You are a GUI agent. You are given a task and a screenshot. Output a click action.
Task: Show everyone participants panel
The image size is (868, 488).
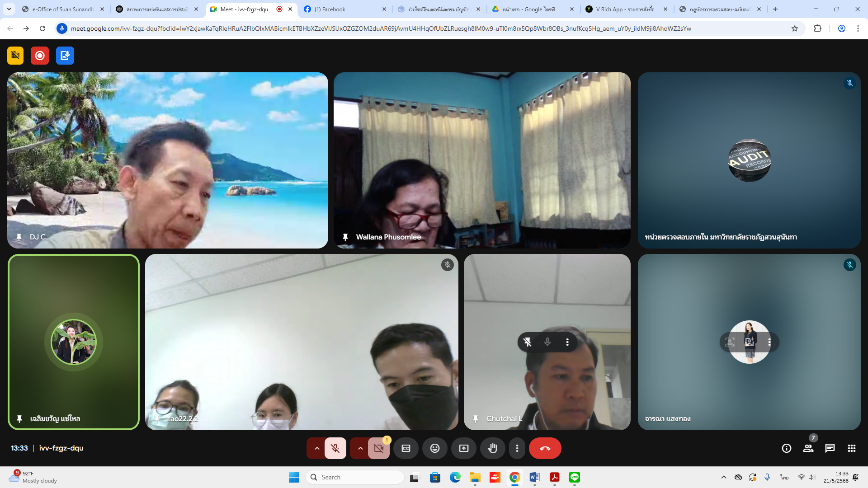pos(808,448)
